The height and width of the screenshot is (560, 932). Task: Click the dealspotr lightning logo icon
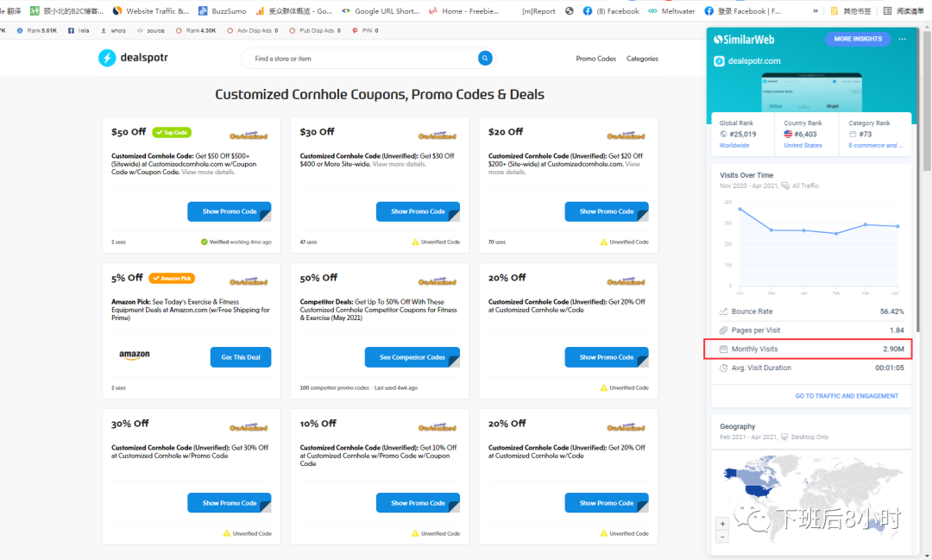[107, 59]
